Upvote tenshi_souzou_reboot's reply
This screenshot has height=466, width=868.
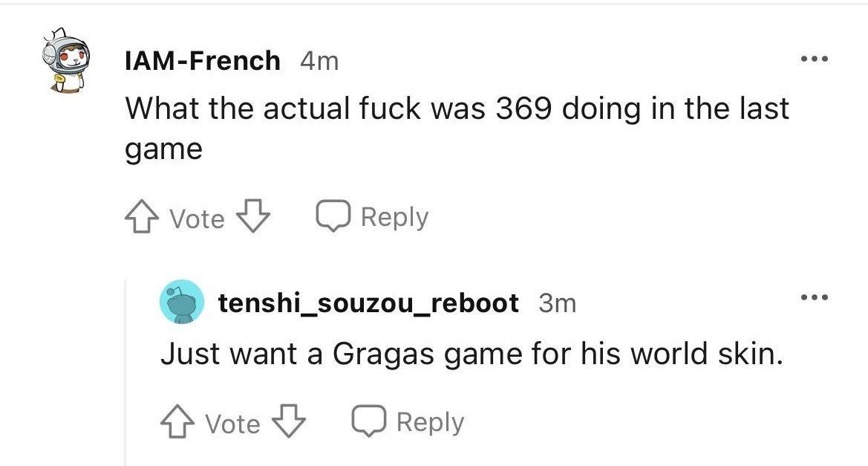point(177,421)
